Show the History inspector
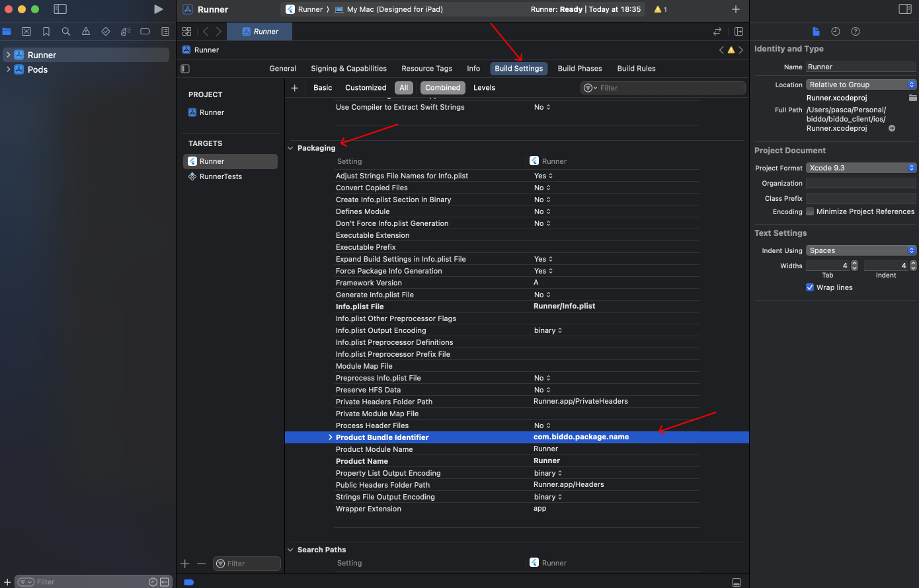 pyautogui.click(x=836, y=31)
